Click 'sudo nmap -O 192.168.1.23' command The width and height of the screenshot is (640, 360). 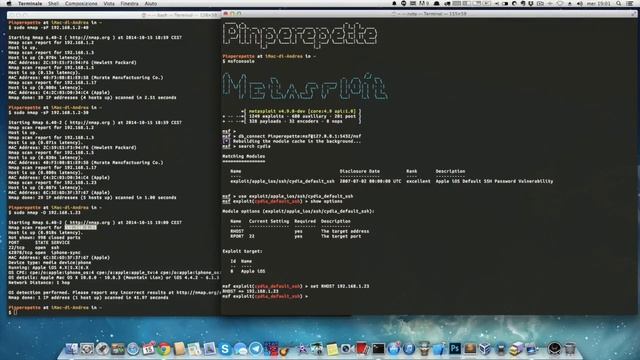[x=47, y=212]
